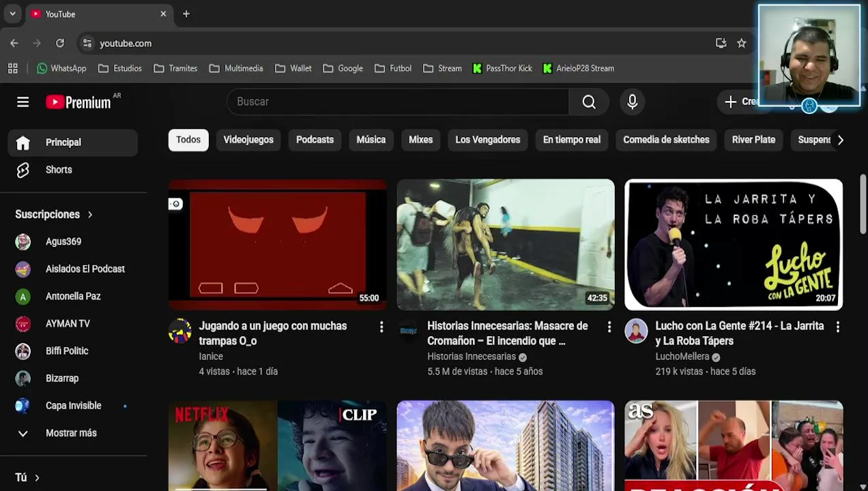This screenshot has height=491, width=868.
Task: Open Bizarrap subscription
Action: [73, 378]
